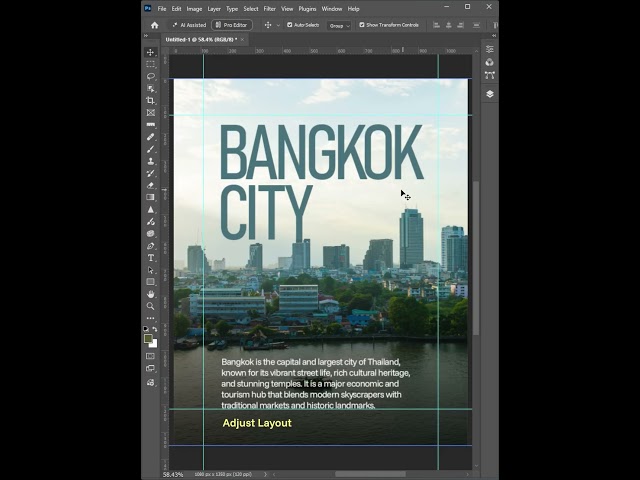Align horizontal centers in options bar
Screen dimensions: 640x480
[x=449, y=25]
